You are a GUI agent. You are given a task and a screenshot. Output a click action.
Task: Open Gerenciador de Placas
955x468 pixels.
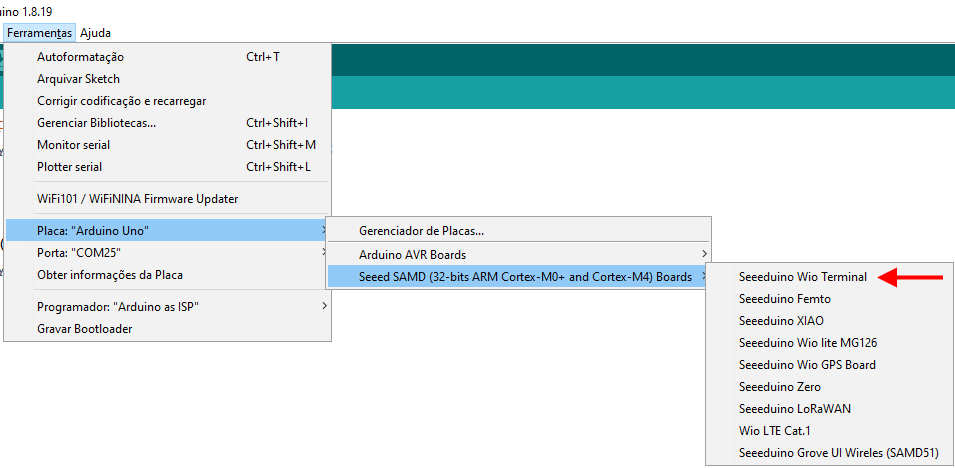519,231
